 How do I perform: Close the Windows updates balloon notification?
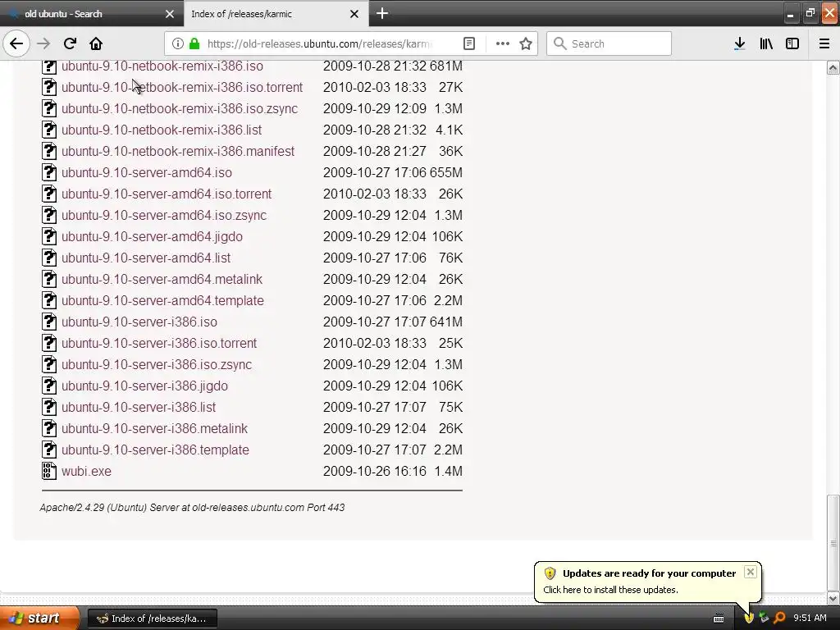click(x=751, y=572)
